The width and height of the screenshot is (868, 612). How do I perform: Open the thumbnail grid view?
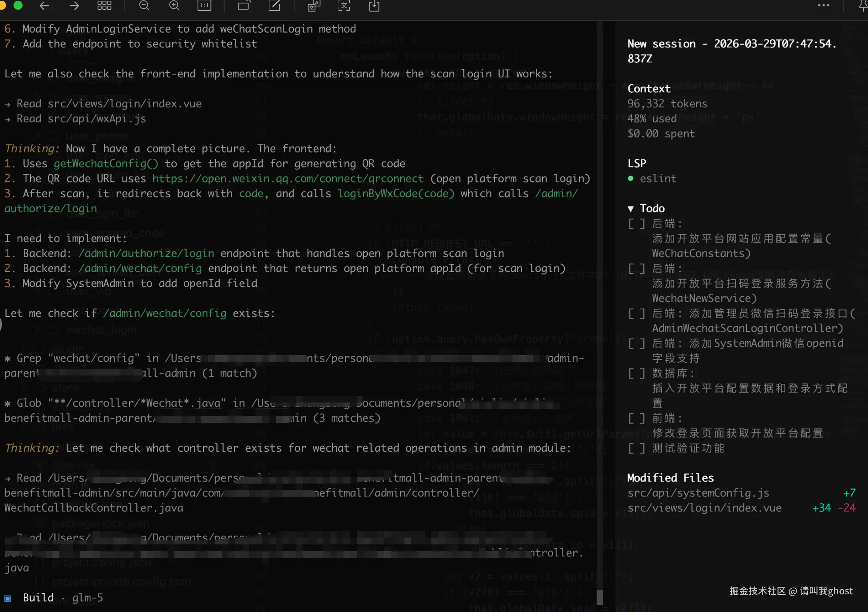[104, 6]
